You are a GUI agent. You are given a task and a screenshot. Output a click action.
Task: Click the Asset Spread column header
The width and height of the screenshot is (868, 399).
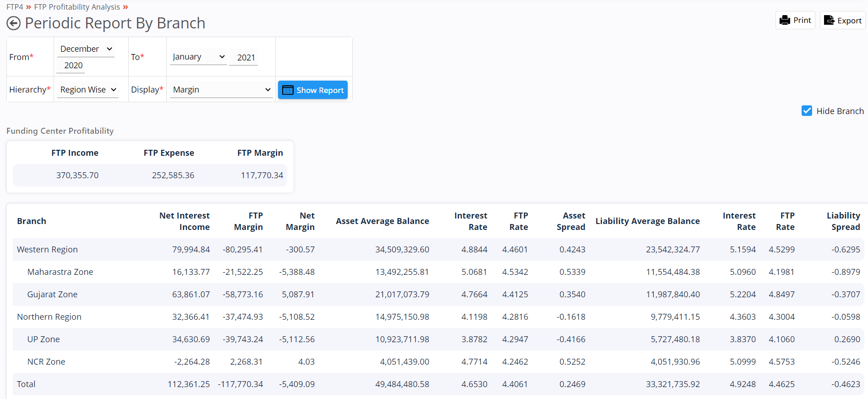[x=571, y=221]
